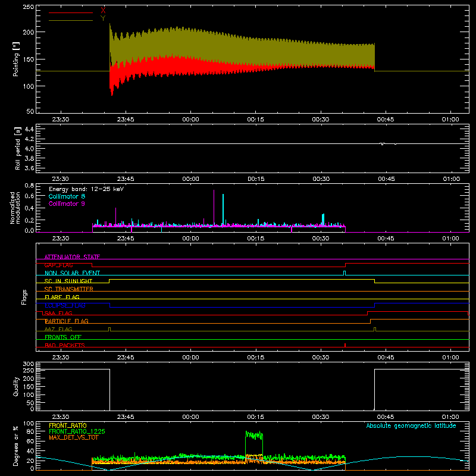Image resolution: width=476 pixels, height=476 pixels.
Task: Click the ATTENUATOR_STATE flag label
Action: point(72,257)
